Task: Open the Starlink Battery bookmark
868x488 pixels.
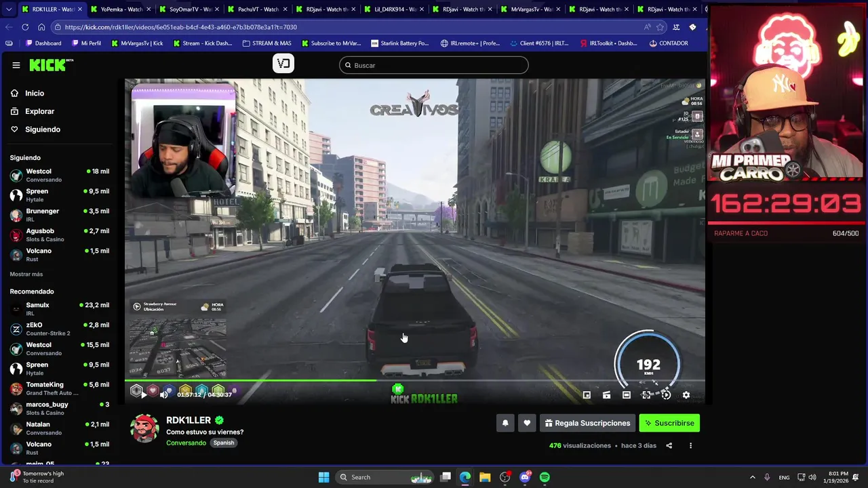Action: [x=400, y=43]
